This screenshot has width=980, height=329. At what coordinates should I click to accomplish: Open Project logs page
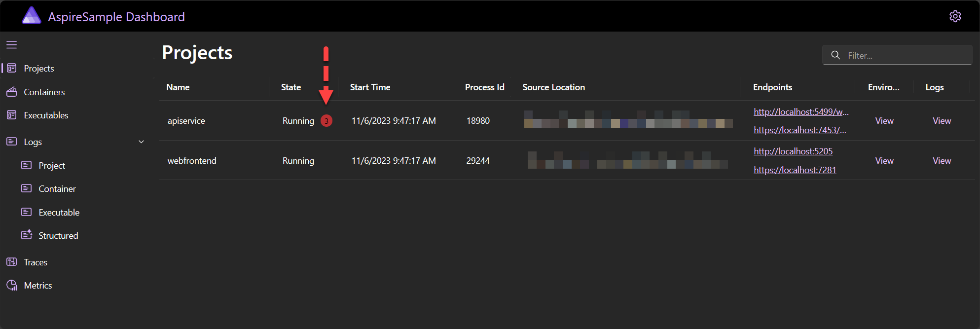point(52,166)
